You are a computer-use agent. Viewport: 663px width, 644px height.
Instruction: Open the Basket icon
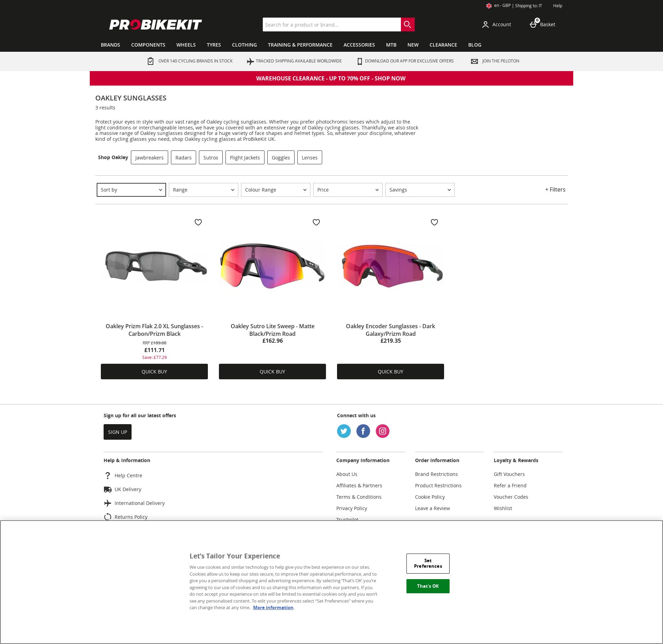click(x=534, y=24)
